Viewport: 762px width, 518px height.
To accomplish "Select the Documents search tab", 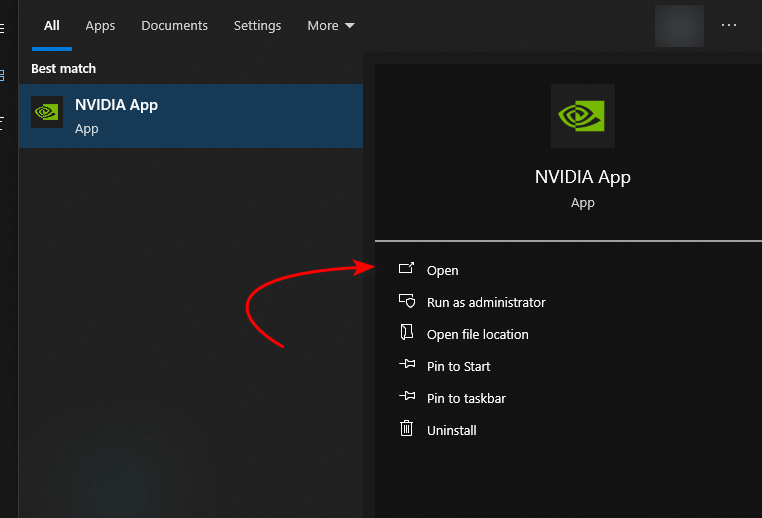I will [174, 26].
